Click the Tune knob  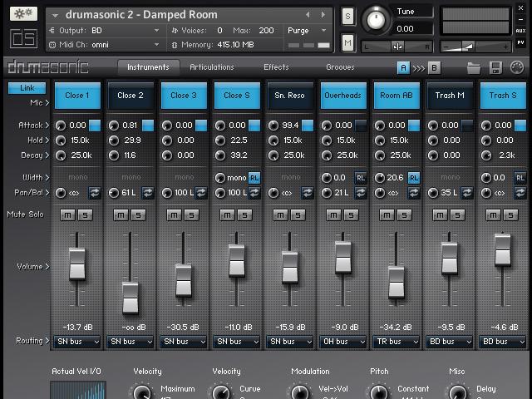[x=377, y=19]
